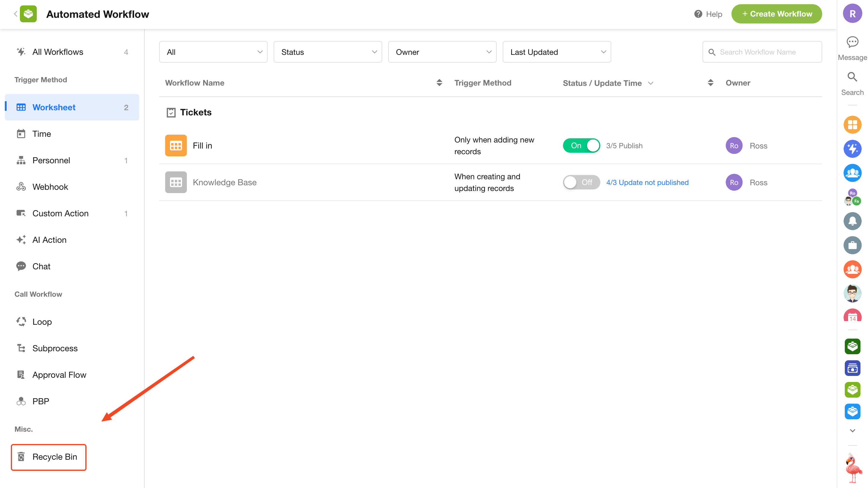Open the orange grid app icon

click(852, 125)
